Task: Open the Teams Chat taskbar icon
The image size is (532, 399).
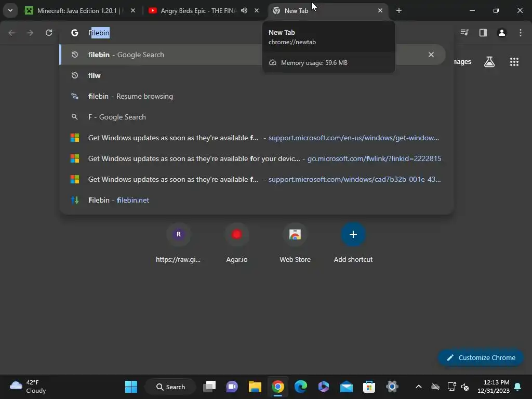Action: 232,387
